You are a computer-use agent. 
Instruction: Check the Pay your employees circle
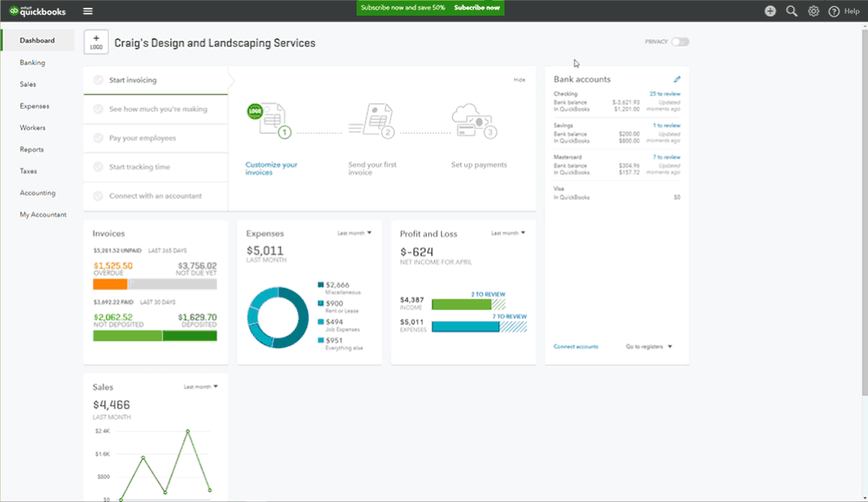click(x=98, y=137)
